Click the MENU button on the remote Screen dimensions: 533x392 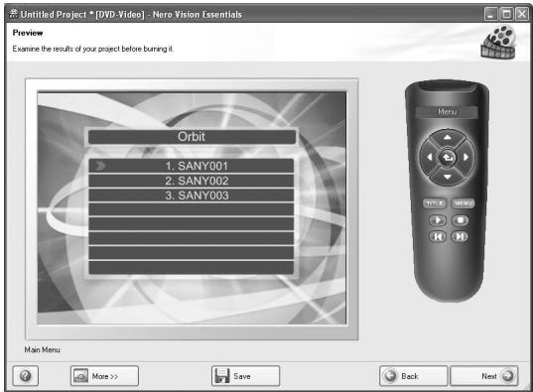pos(463,203)
